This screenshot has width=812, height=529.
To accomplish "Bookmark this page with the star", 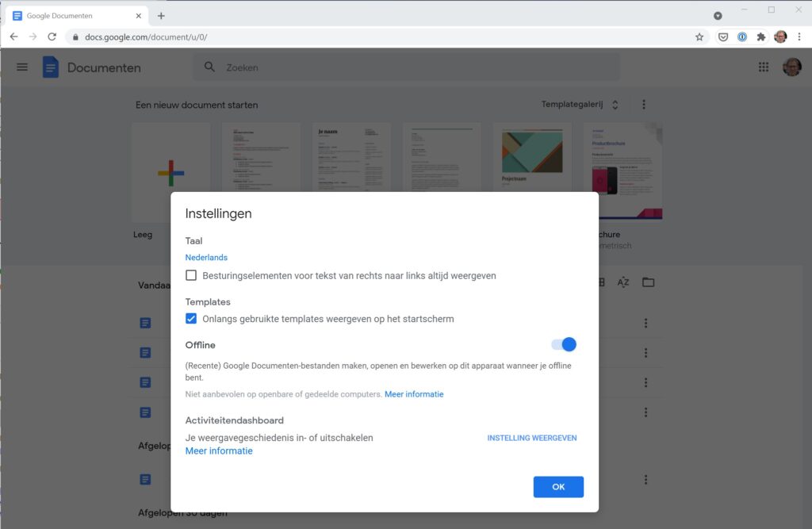I will coord(699,36).
